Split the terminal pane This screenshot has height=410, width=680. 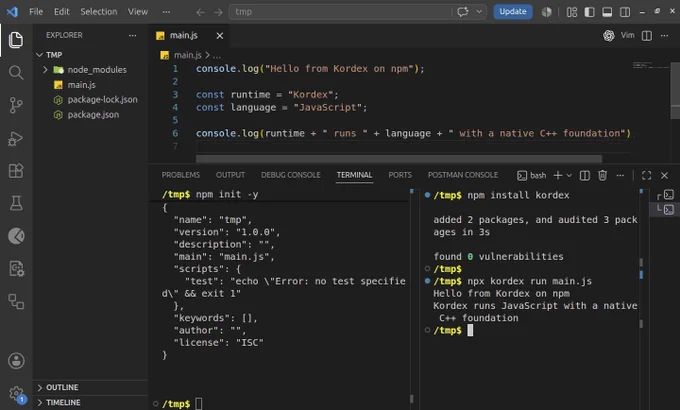[x=585, y=175]
